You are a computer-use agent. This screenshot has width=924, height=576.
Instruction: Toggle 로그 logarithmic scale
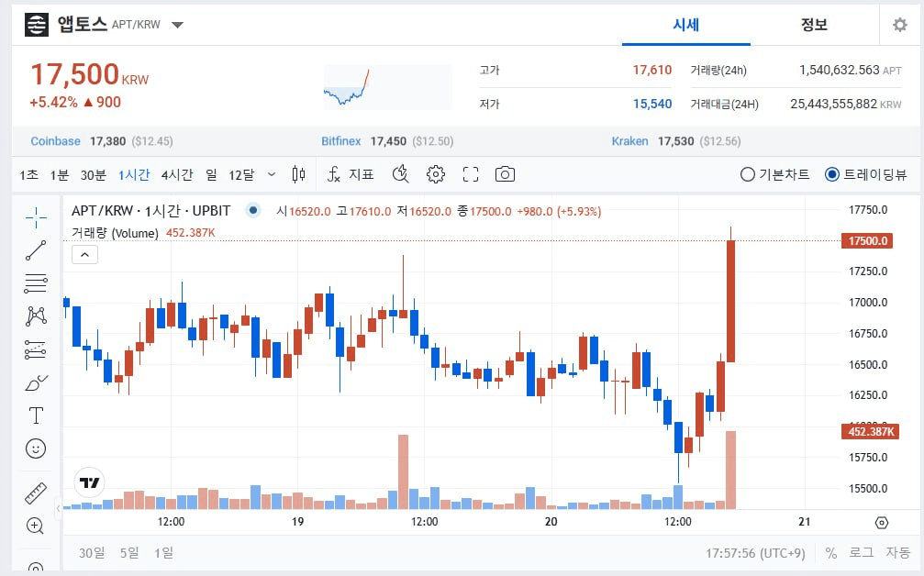tap(861, 553)
